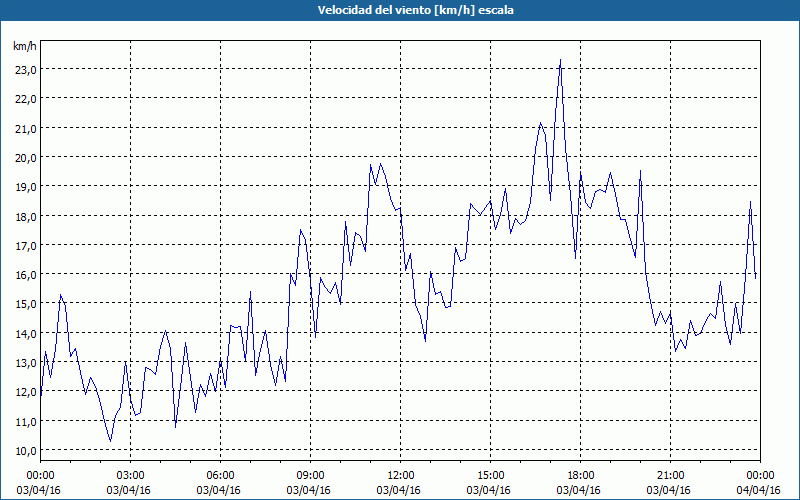Click the '10,0' y-axis value
Screen dimensions: 800x500
click(26, 451)
